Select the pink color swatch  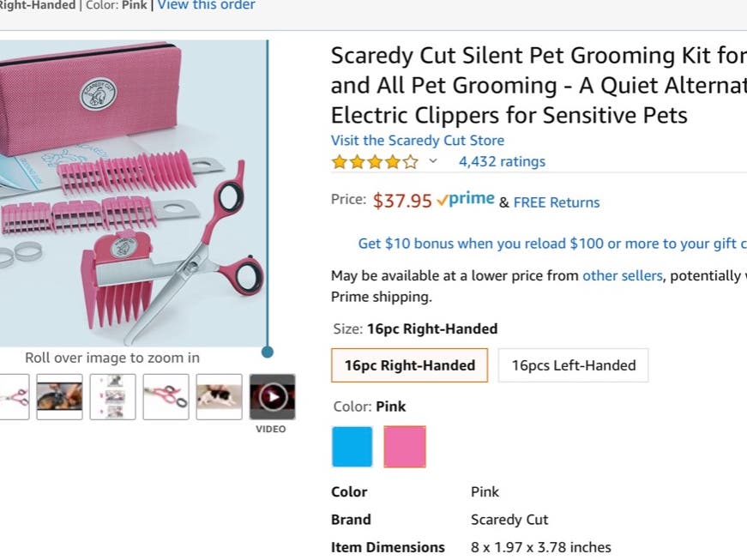click(x=405, y=447)
